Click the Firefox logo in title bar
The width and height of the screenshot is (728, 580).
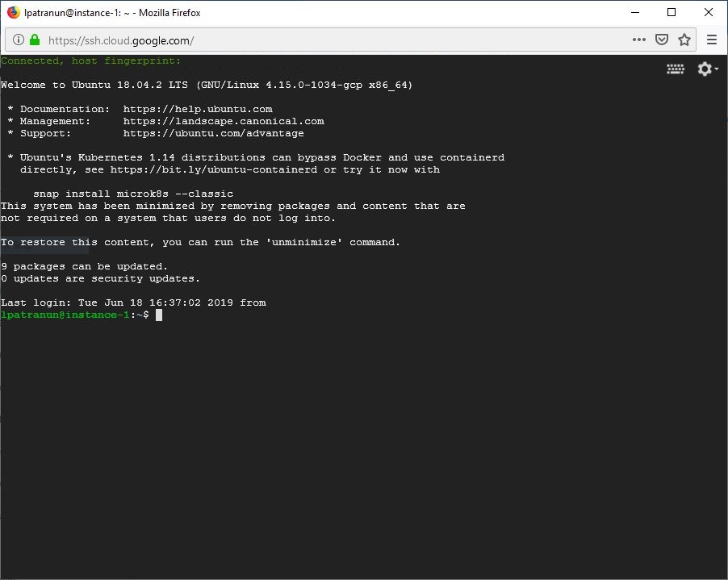tap(14, 13)
